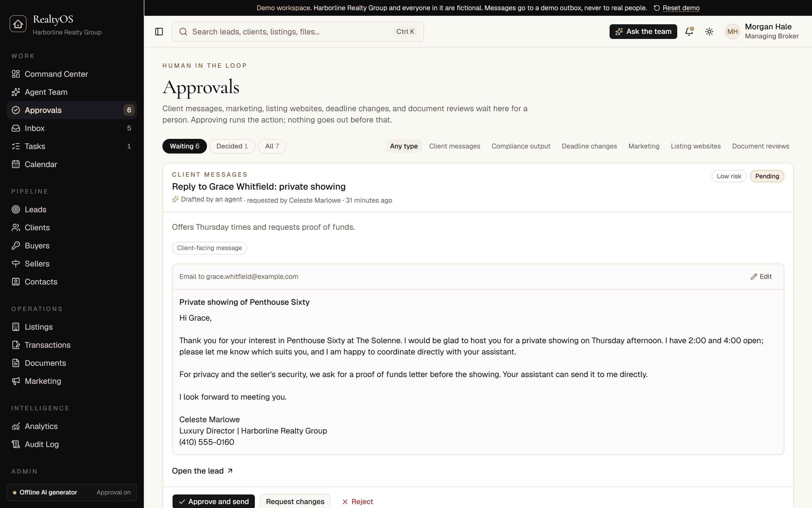Click the Pending status badge
812x508 pixels.
(767, 176)
